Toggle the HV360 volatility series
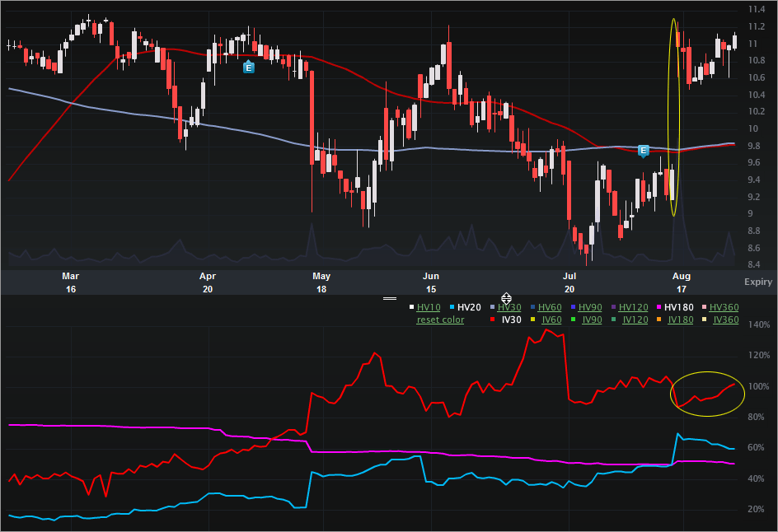 point(724,307)
